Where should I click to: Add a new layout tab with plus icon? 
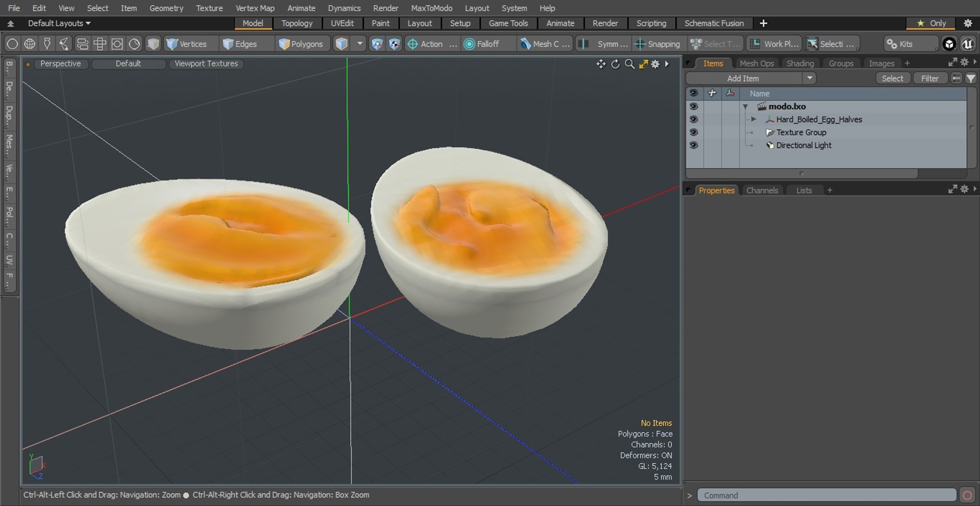[763, 23]
